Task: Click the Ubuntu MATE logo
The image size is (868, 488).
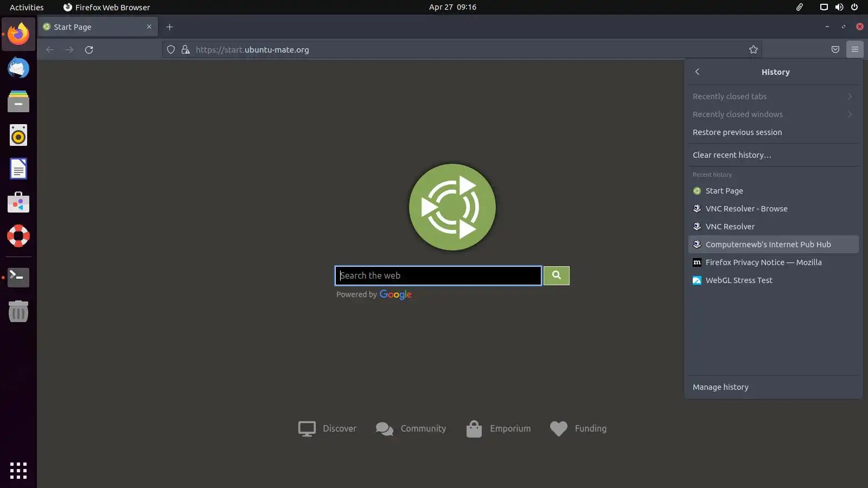Action: coord(452,207)
